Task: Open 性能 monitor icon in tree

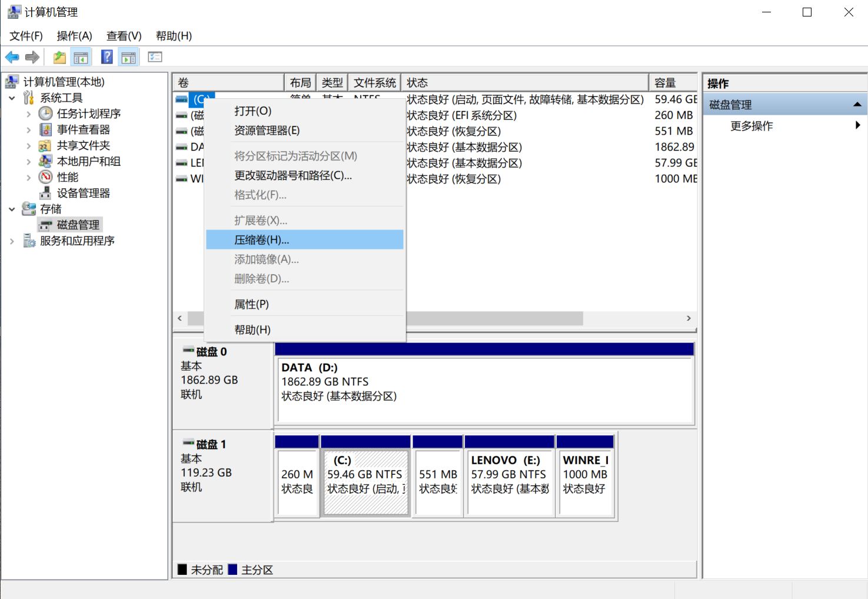Action: (x=45, y=177)
